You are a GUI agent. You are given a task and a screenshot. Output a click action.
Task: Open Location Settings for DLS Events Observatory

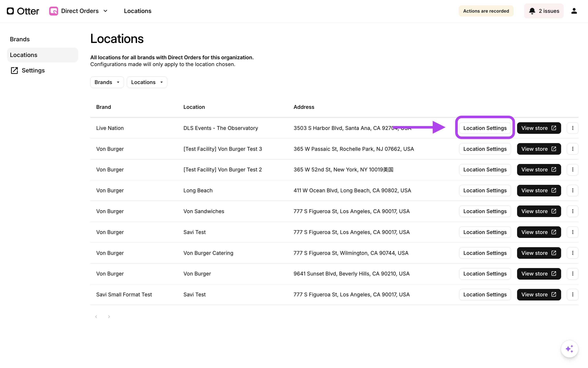485,128
